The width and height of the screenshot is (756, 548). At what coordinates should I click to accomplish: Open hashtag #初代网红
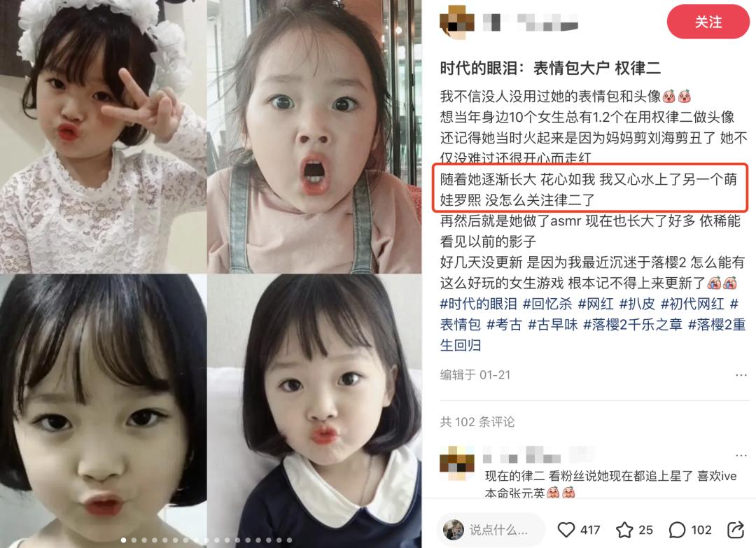(x=692, y=304)
